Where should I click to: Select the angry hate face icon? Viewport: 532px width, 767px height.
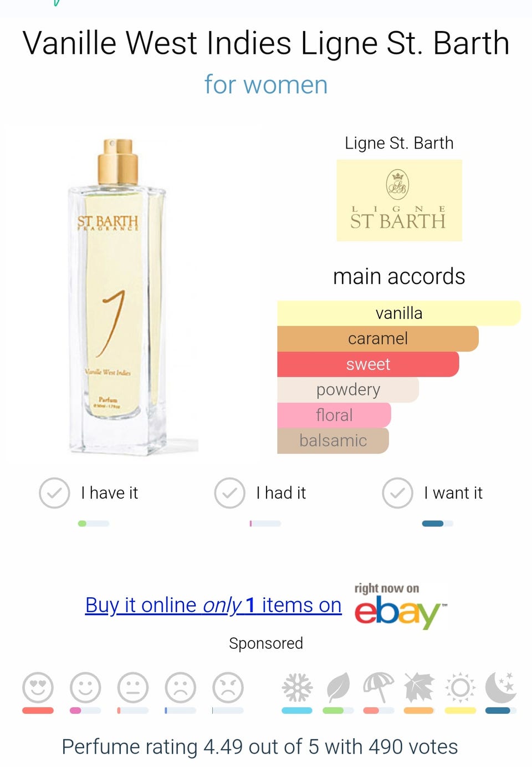coord(228,688)
